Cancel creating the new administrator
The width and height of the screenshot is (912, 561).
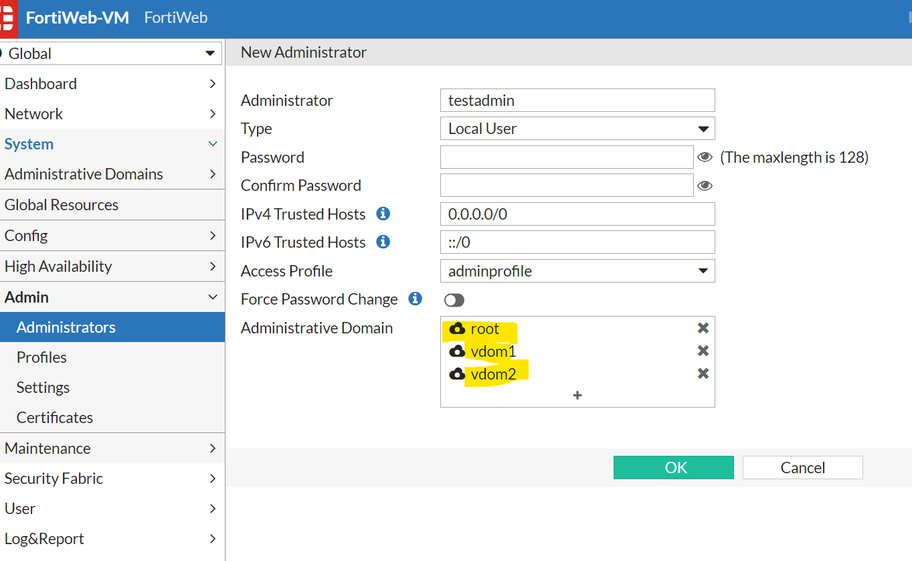(802, 467)
